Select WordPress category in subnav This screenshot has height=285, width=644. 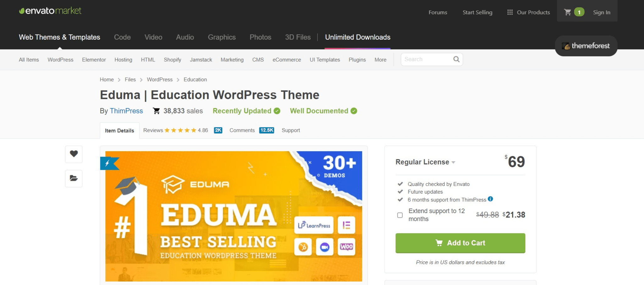click(60, 60)
